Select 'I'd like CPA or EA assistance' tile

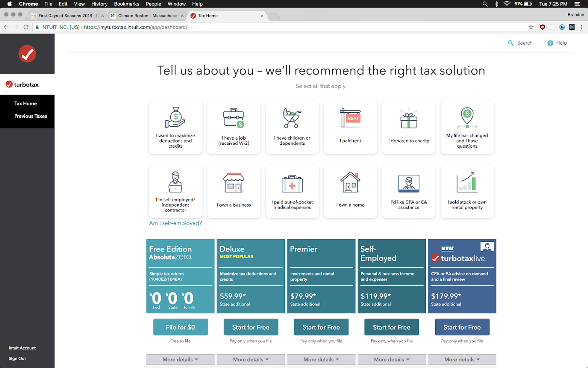409,191
